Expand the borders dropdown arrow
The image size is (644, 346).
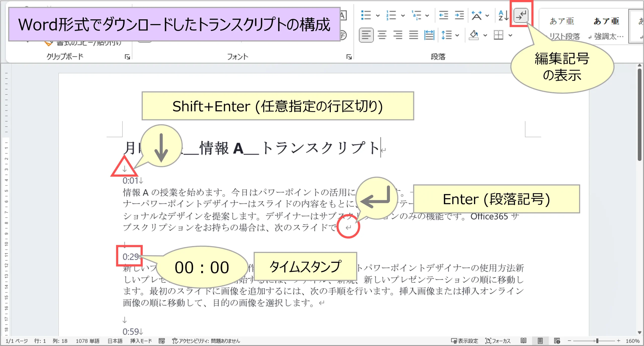(510, 35)
